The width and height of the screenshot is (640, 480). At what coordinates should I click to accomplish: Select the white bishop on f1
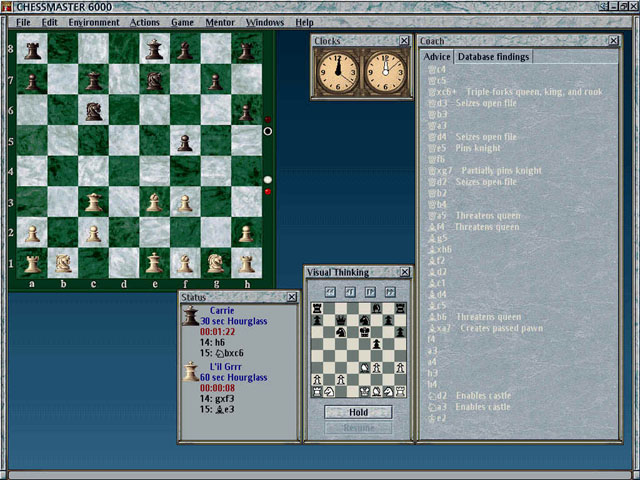185,264
